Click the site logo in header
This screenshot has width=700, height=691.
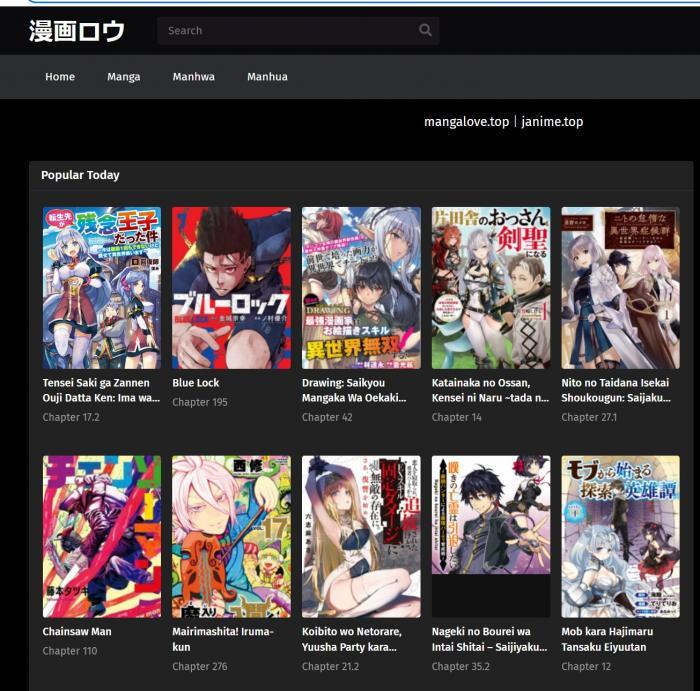77,31
